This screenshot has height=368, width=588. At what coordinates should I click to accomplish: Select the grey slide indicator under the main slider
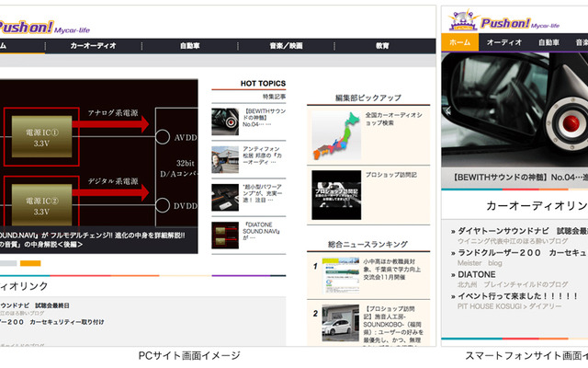(7, 263)
